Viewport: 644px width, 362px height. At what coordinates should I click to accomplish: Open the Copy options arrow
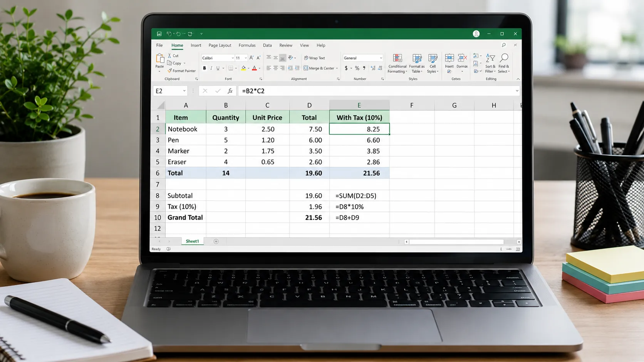click(x=184, y=63)
